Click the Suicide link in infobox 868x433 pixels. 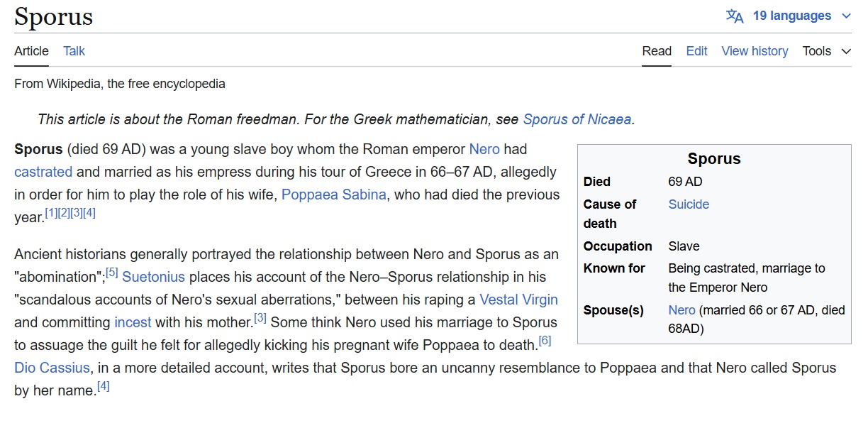click(689, 204)
